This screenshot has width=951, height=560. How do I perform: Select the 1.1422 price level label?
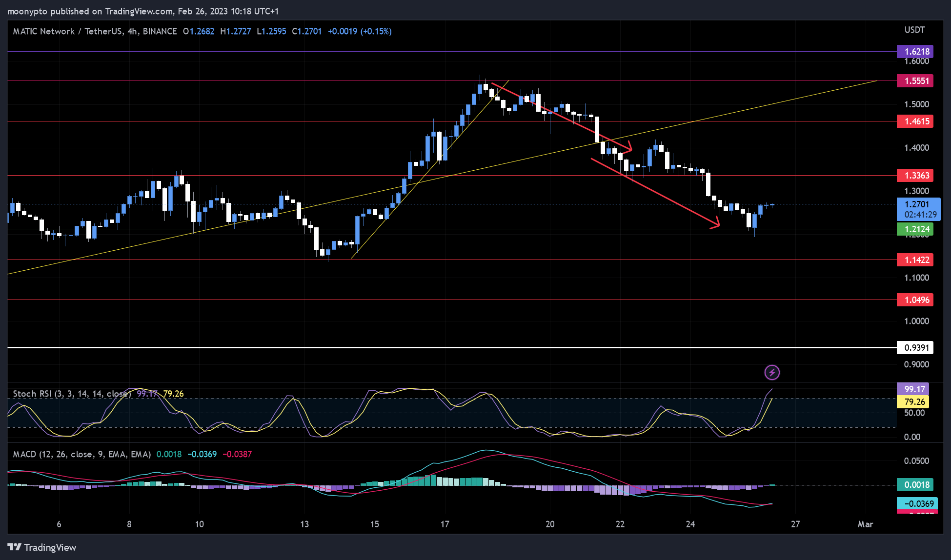pos(915,260)
